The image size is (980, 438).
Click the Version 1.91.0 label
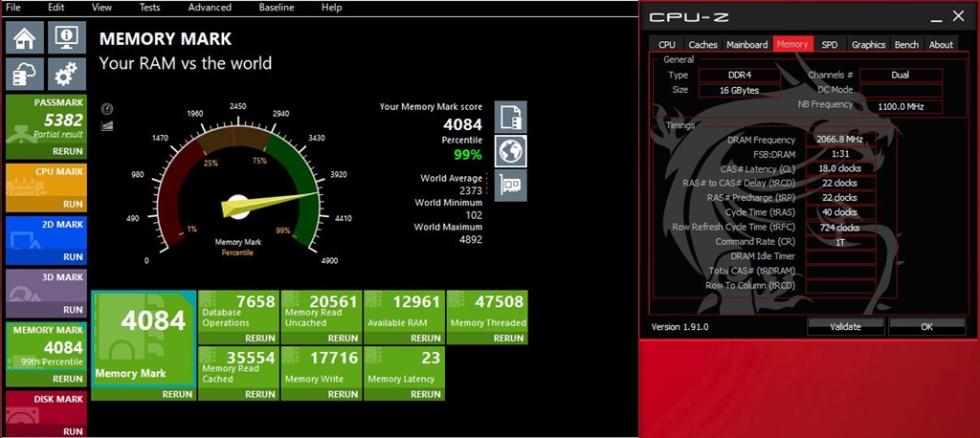680,327
